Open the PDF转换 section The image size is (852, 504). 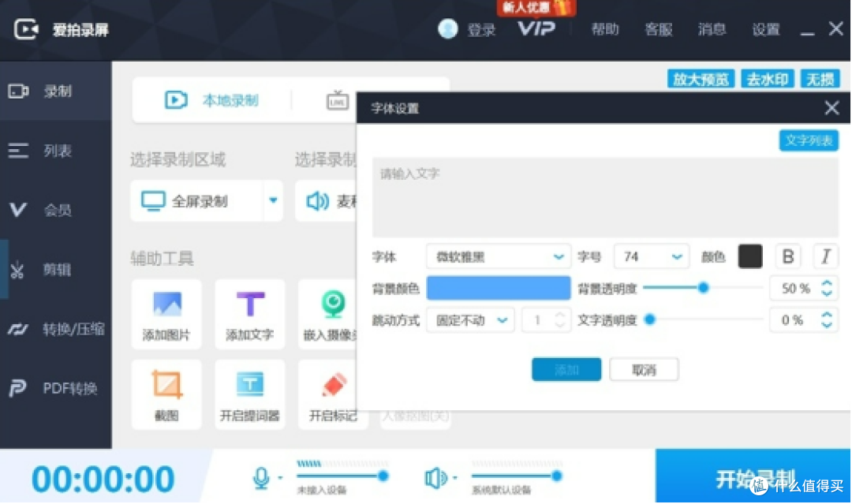click(x=55, y=388)
